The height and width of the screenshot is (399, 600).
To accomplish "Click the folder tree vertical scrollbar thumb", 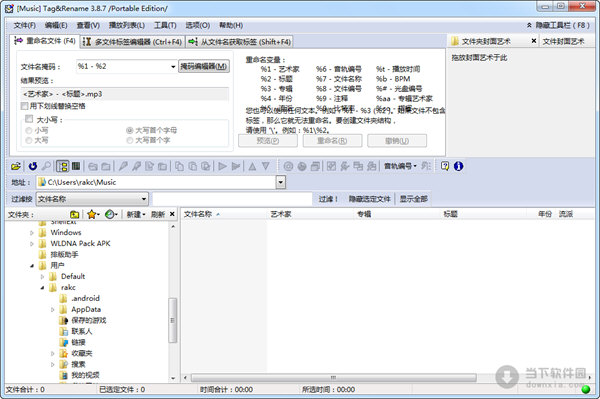I will pyautogui.click(x=173, y=320).
